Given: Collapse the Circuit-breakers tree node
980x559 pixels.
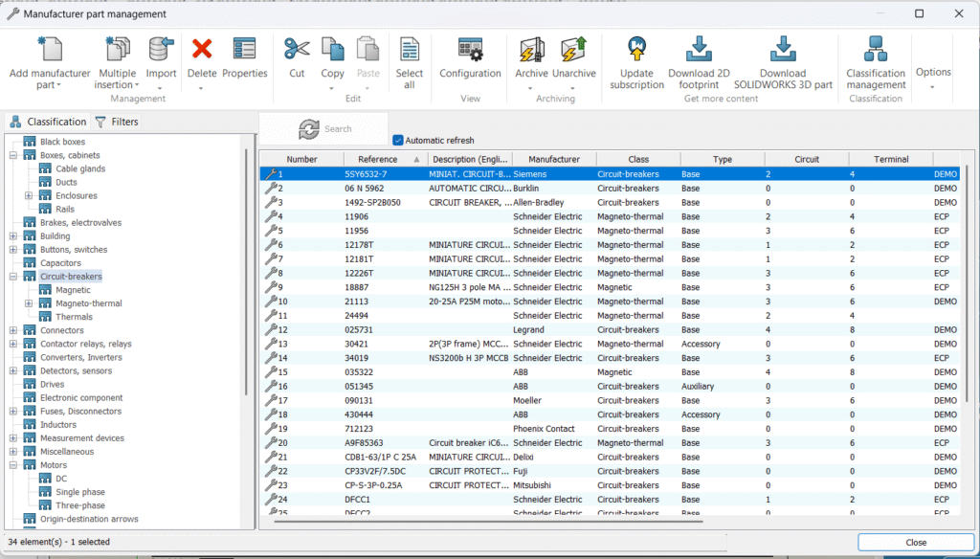Looking at the screenshot, I should tap(13, 277).
